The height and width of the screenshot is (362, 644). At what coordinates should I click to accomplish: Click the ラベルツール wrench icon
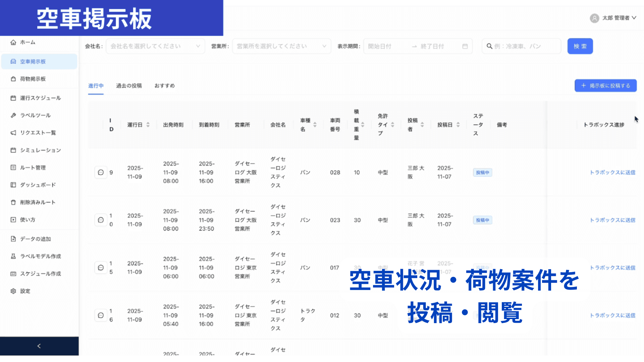[x=13, y=115]
